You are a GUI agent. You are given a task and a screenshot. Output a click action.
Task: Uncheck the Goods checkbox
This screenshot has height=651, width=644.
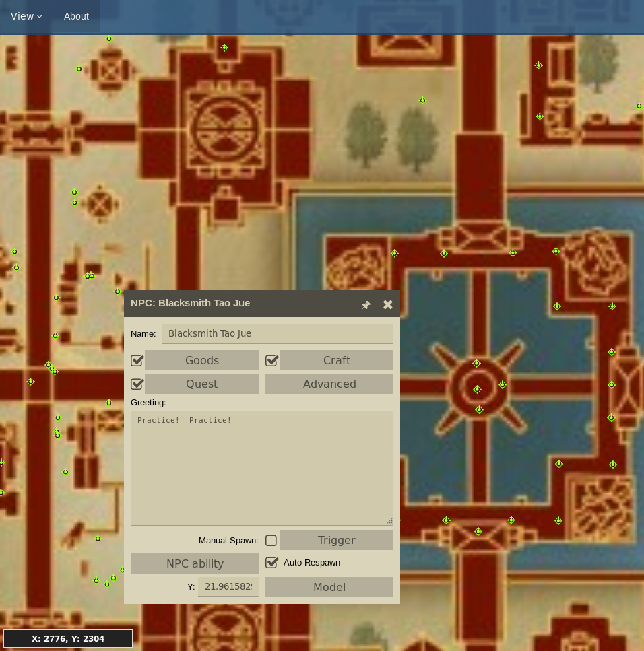pos(137,361)
